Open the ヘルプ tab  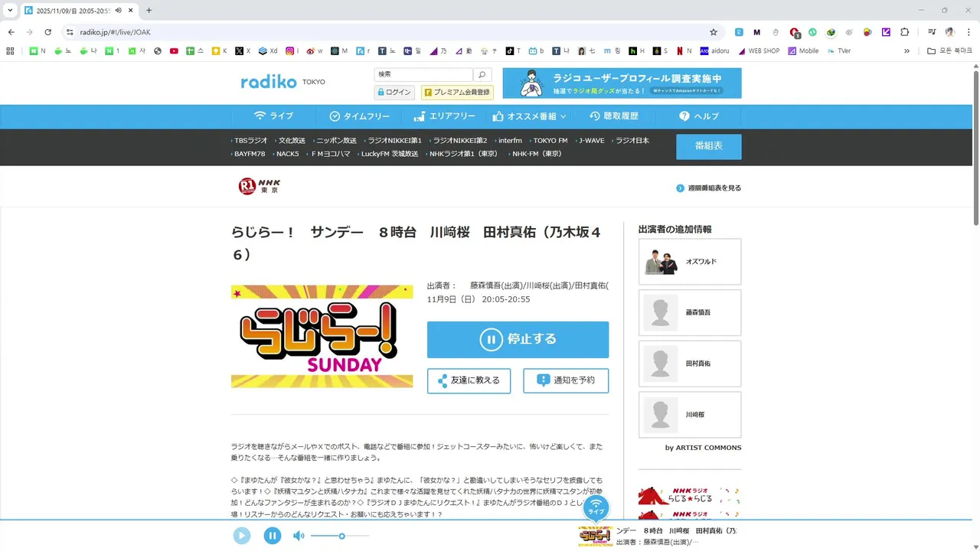tap(699, 116)
